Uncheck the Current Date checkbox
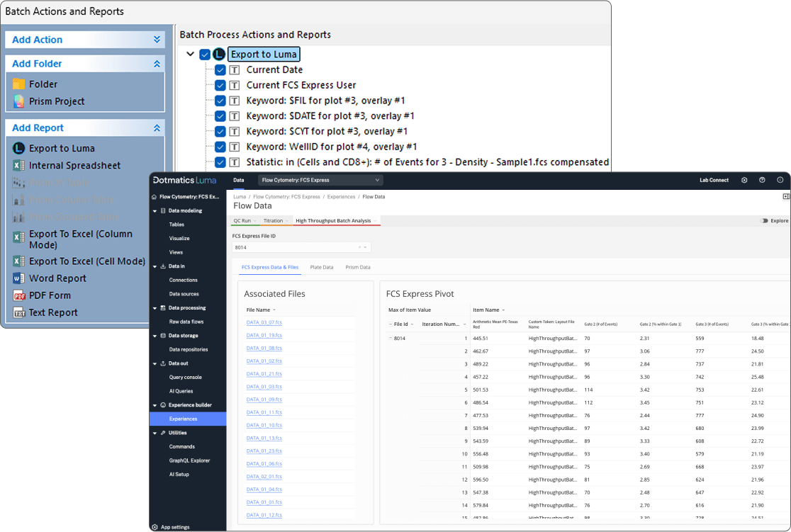Viewport: 791px width, 532px height. click(220, 70)
